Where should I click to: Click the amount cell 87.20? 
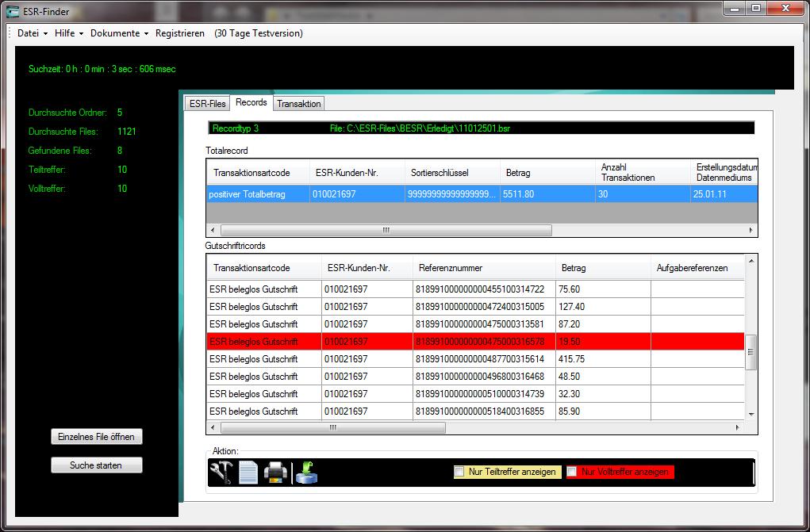[603, 324]
